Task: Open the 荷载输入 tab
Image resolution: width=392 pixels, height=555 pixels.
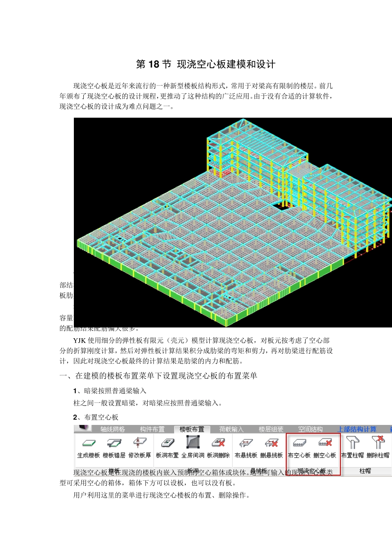Action: [x=231, y=429]
